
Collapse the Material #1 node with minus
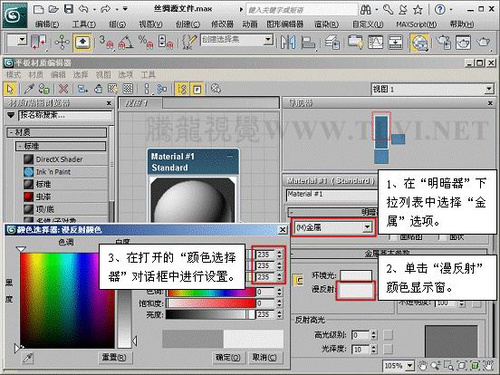[230, 156]
